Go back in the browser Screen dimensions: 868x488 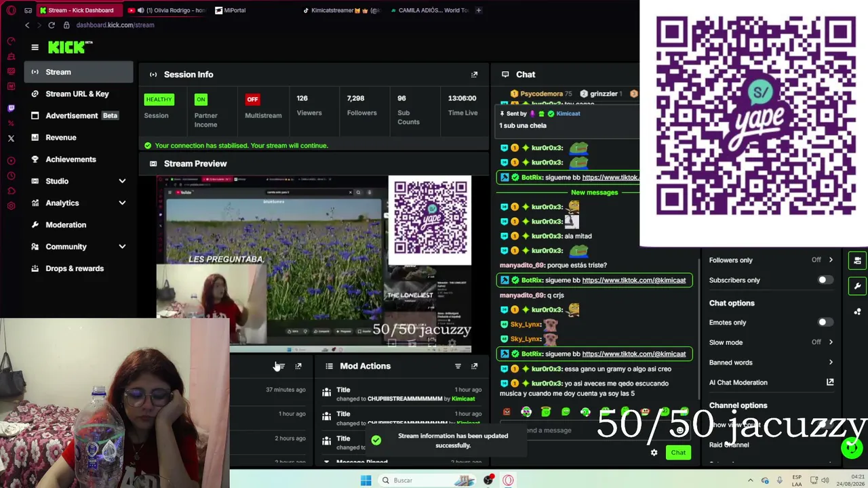tap(27, 25)
